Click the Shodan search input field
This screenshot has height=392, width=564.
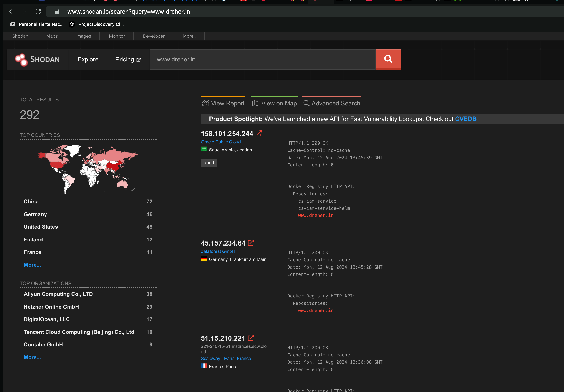click(262, 59)
